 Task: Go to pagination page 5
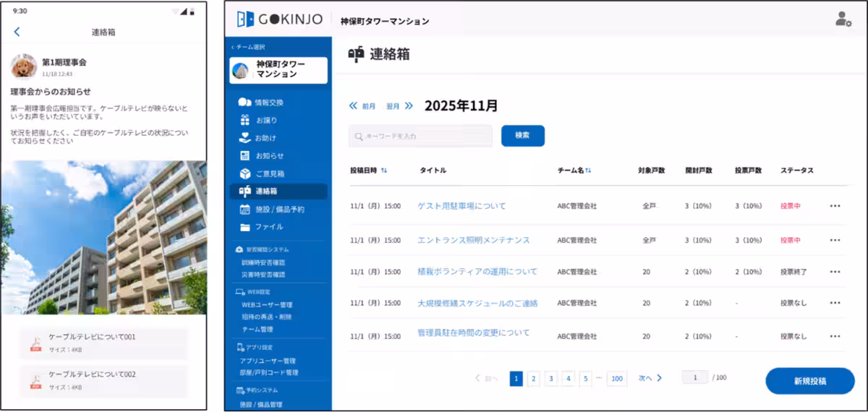click(x=586, y=379)
